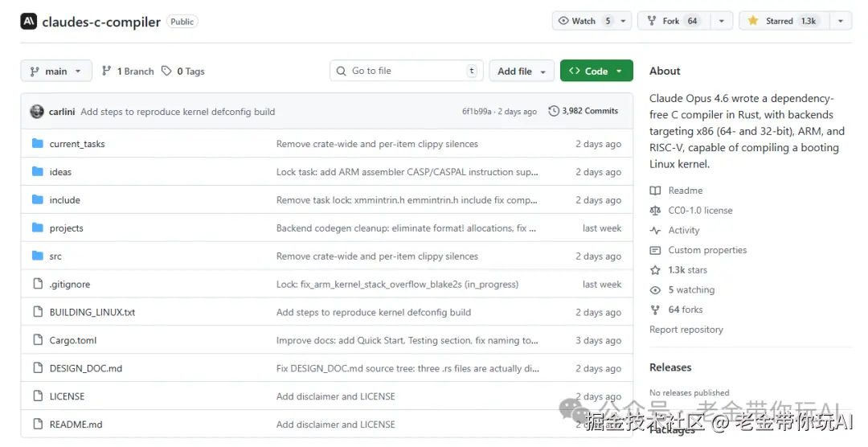This screenshot has width=868, height=447.
Task: Click the ideas folder icon
Action: pyautogui.click(x=38, y=172)
